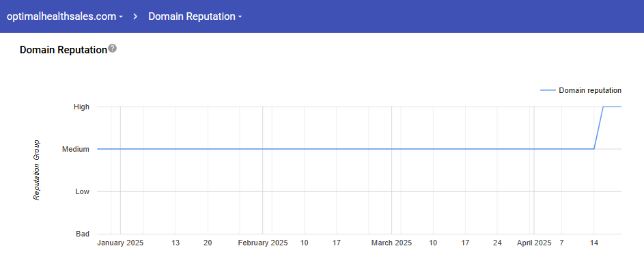Expand the Domain Reputation dashboard dropdown
Image resolution: width=644 pixels, height=272 pixels.
tap(195, 16)
